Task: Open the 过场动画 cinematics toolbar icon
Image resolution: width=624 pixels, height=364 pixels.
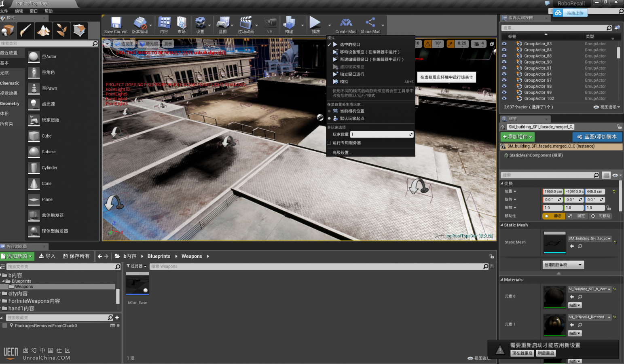Action: 246,25
